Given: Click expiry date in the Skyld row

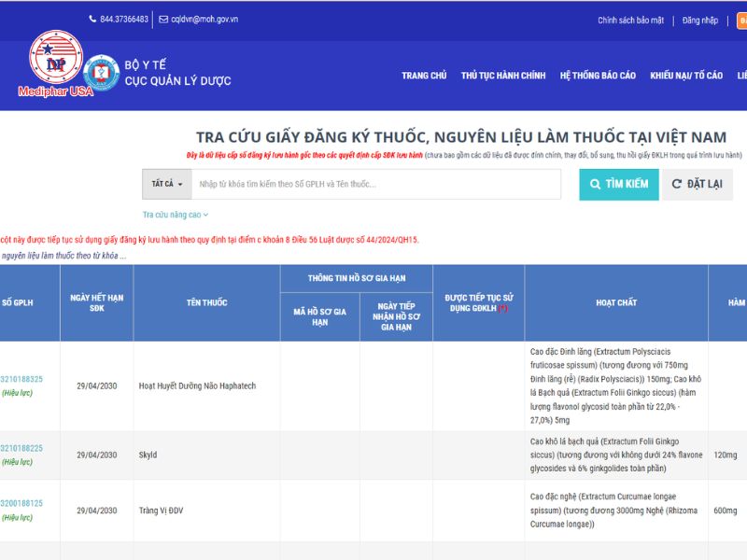Looking at the screenshot, I should 97,455.
